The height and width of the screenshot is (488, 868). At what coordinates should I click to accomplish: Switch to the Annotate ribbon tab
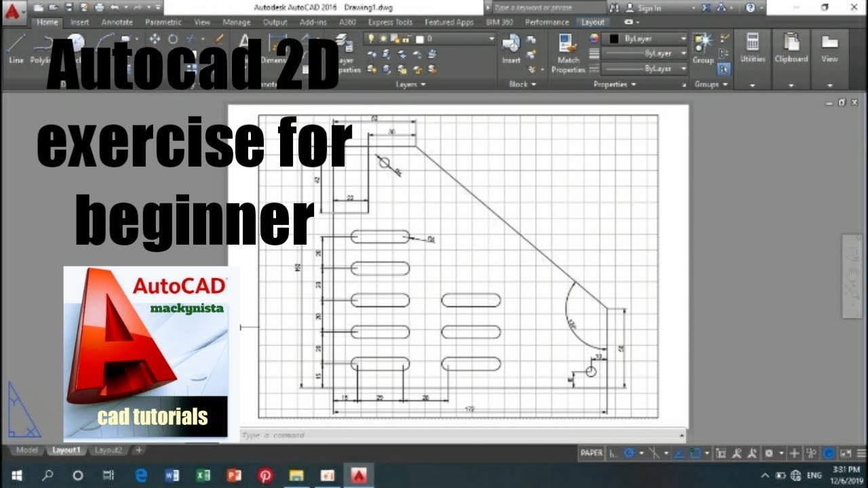tap(117, 22)
